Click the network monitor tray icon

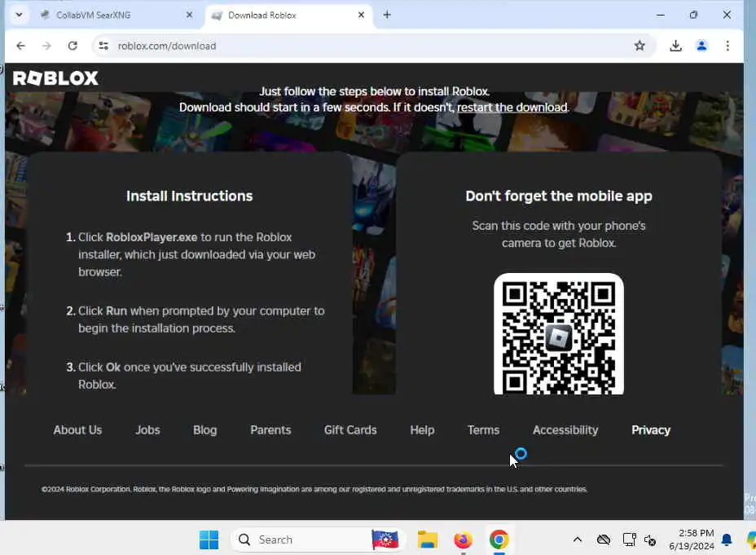[x=629, y=540]
